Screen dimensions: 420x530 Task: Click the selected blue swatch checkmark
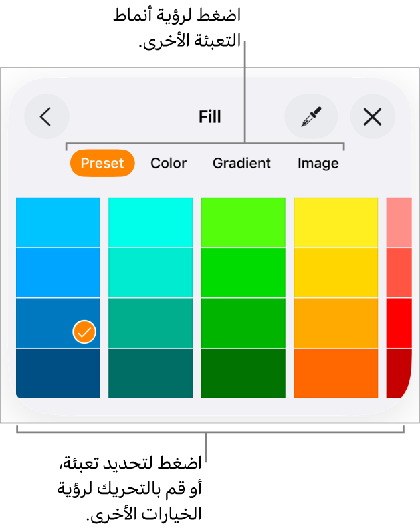point(84,331)
